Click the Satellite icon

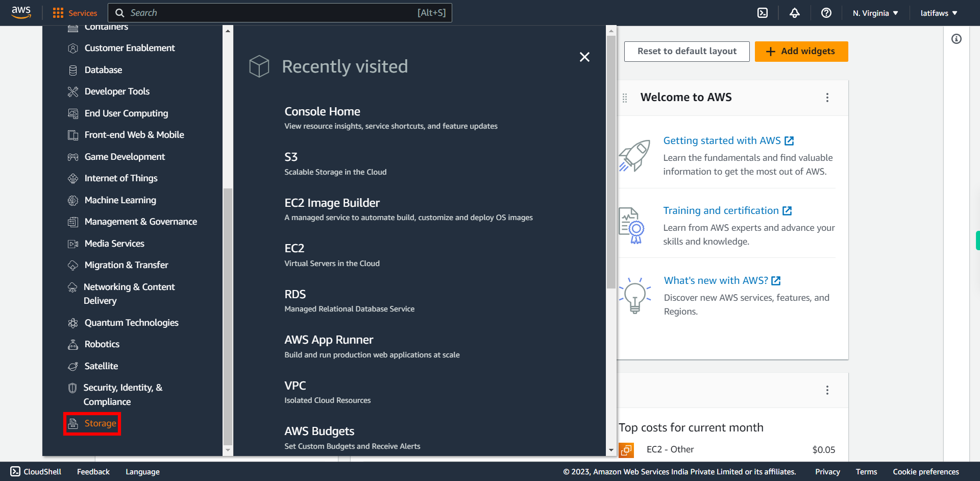tap(73, 366)
